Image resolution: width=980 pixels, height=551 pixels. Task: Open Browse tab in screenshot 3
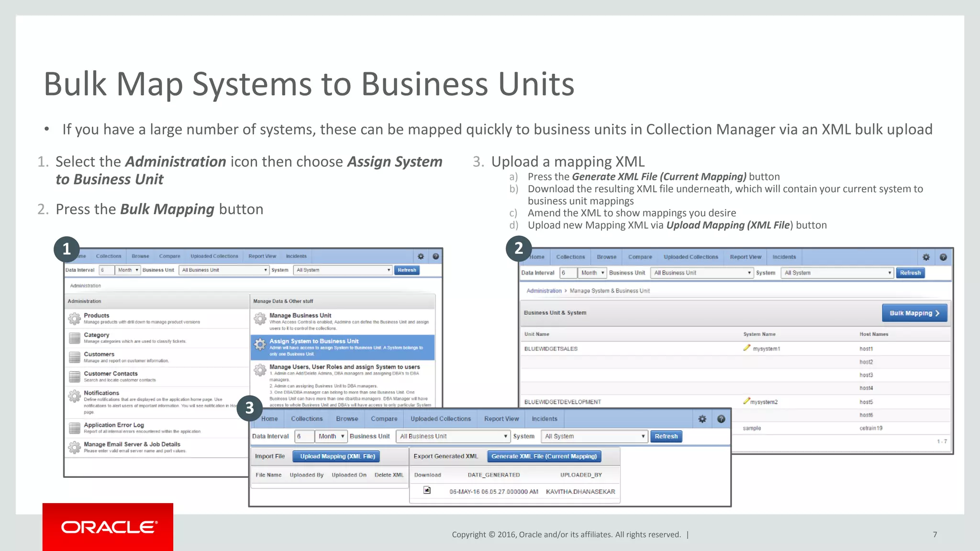[x=347, y=419]
